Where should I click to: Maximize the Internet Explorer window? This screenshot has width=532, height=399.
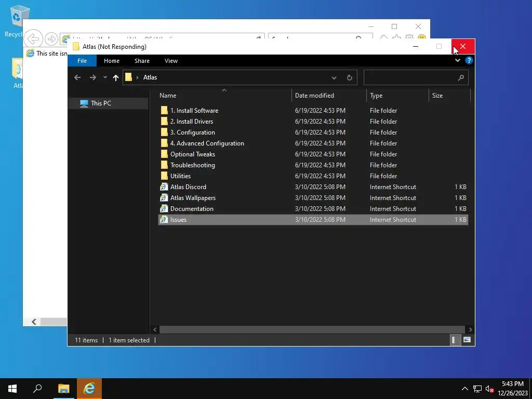394,26
